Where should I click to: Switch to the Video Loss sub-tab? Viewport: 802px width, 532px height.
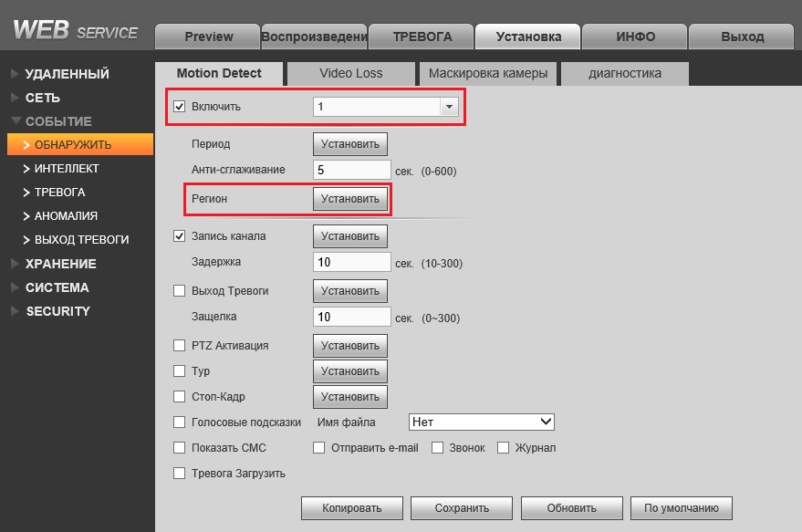coord(351,74)
